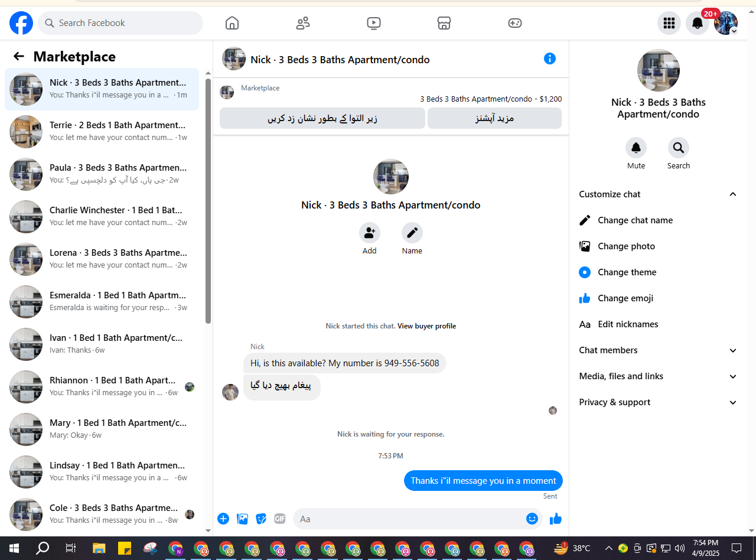Click the volume icon in system tray
The height and width of the screenshot is (560, 756).
(679, 548)
